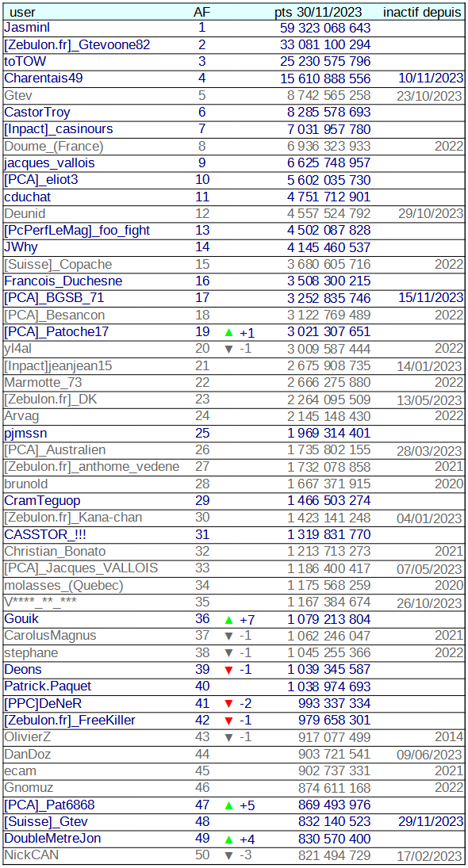Click the green up arrow in PCA_Pat6868 row
Screen dimensions: 468x868
(228, 805)
